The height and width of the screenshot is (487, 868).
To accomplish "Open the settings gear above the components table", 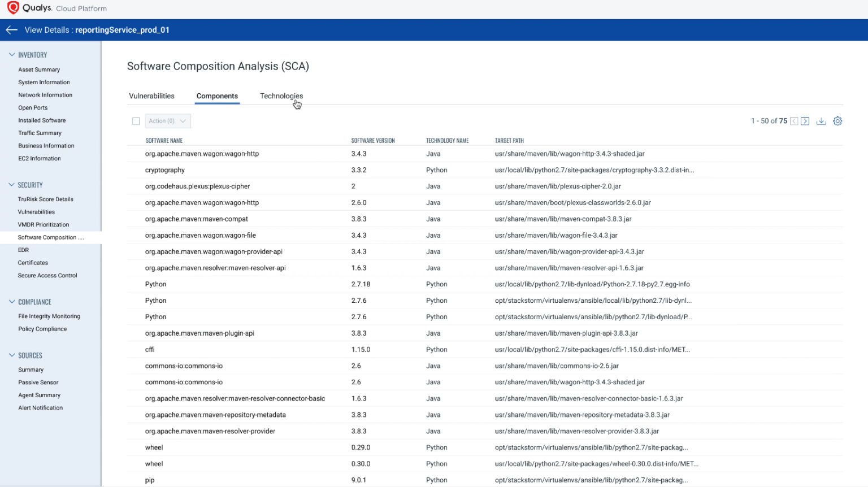I will click(x=837, y=120).
